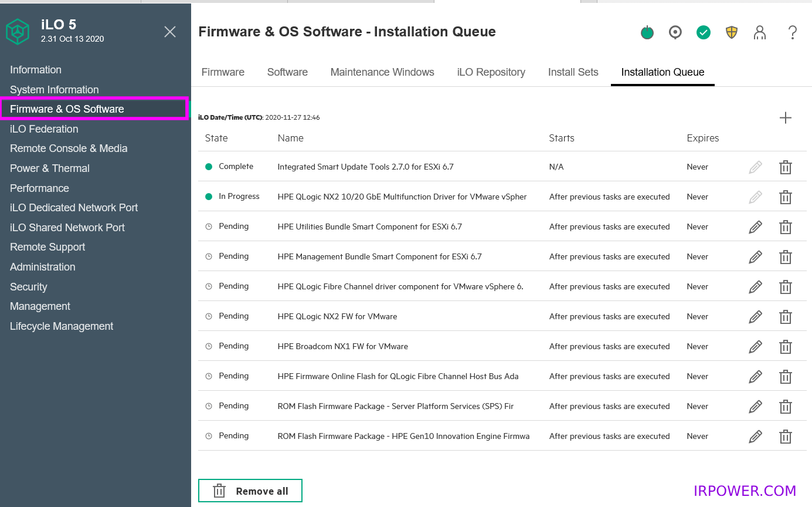This screenshot has width=812, height=507.
Task: Click the Name column header
Action: click(291, 138)
